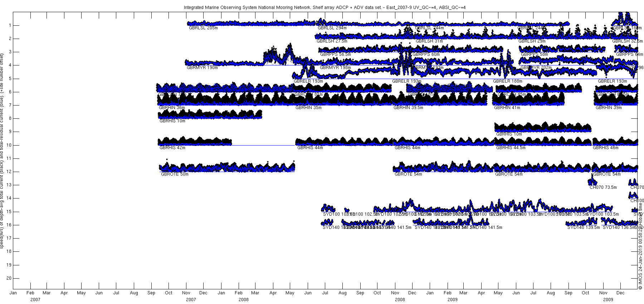The height and width of the screenshot is (304, 644).
Task: Click y-axis tick label 1
Action: coord(9,25)
